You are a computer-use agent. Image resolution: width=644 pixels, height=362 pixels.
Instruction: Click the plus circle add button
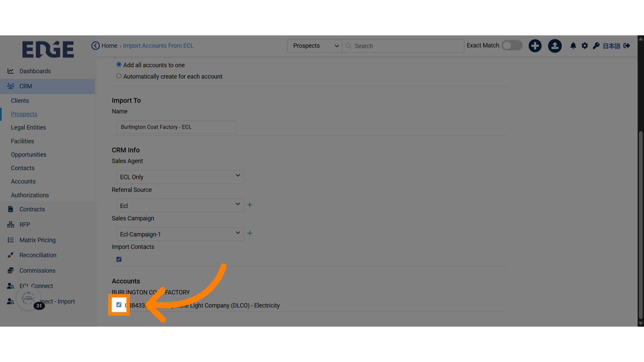tap(535, 46)
